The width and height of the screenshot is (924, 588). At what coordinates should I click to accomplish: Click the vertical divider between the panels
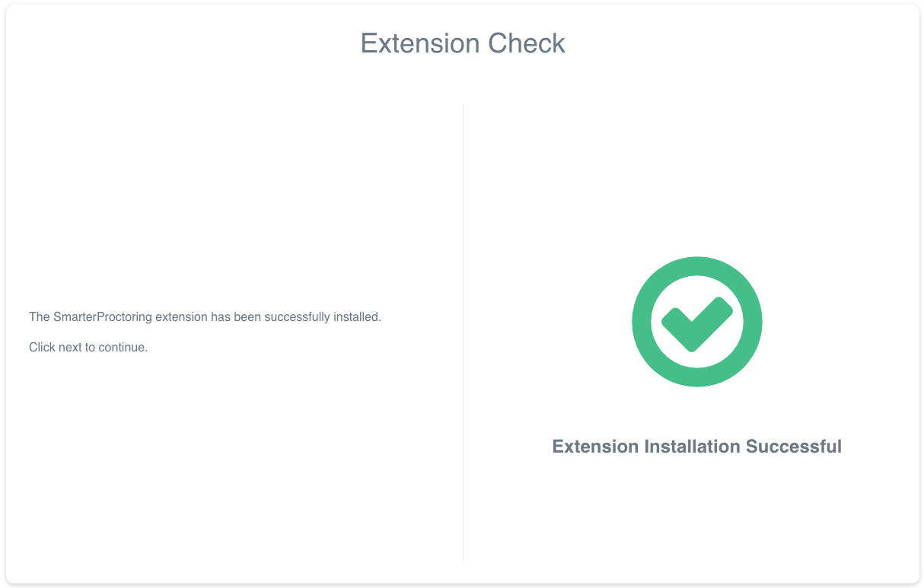pos(463,332)
